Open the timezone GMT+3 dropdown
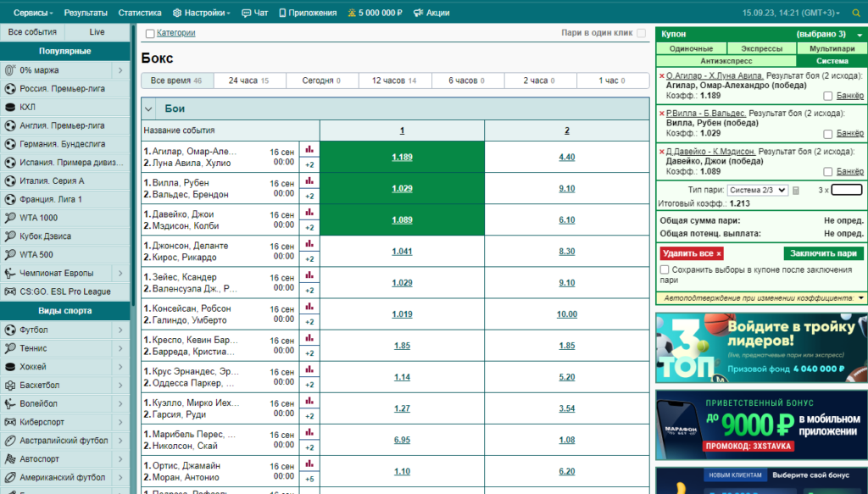Image resolution: width=868 pixels, height=494 pixels. 791,13
